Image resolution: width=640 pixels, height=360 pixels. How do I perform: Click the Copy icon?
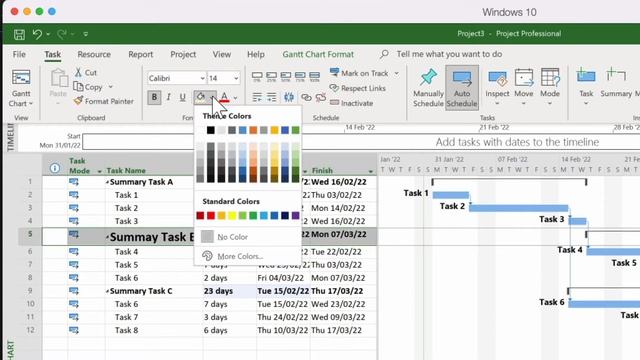78,87
